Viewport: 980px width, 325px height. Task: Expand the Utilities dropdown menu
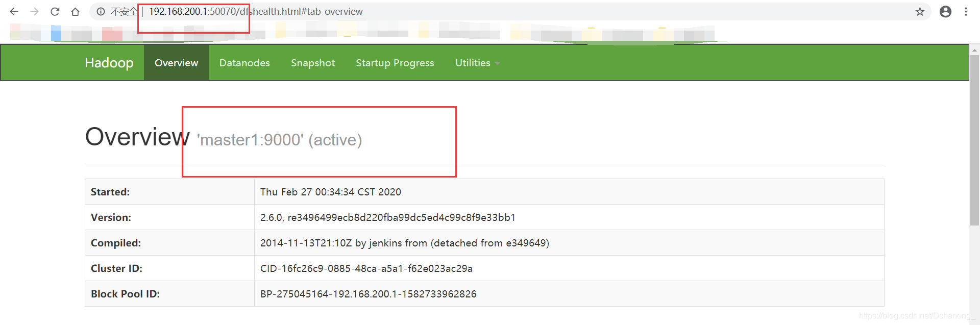coord(477,63)
